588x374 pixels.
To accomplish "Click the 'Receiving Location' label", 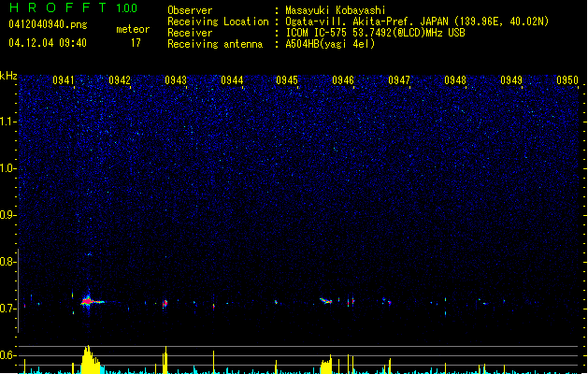I will (218, 22).
